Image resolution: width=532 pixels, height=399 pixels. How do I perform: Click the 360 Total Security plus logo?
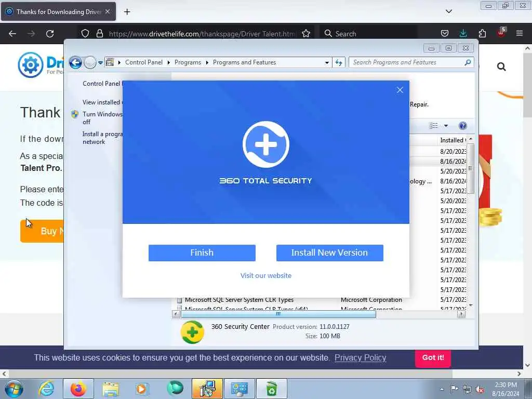(266, 144)
